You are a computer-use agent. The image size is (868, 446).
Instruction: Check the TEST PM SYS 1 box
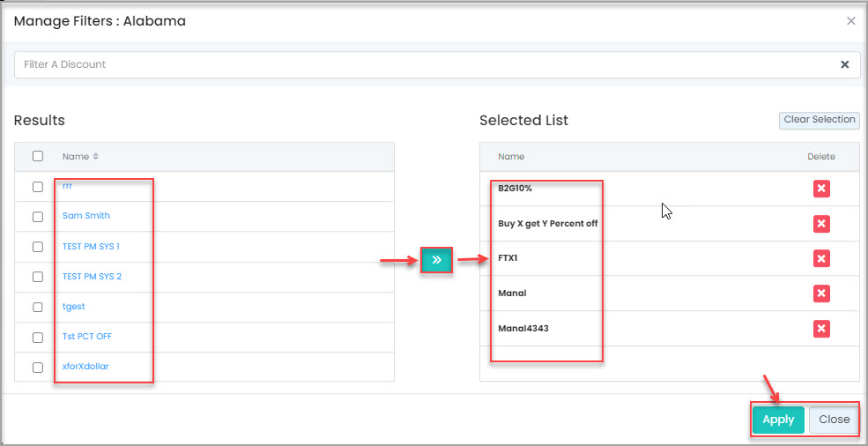coord(38,247)
